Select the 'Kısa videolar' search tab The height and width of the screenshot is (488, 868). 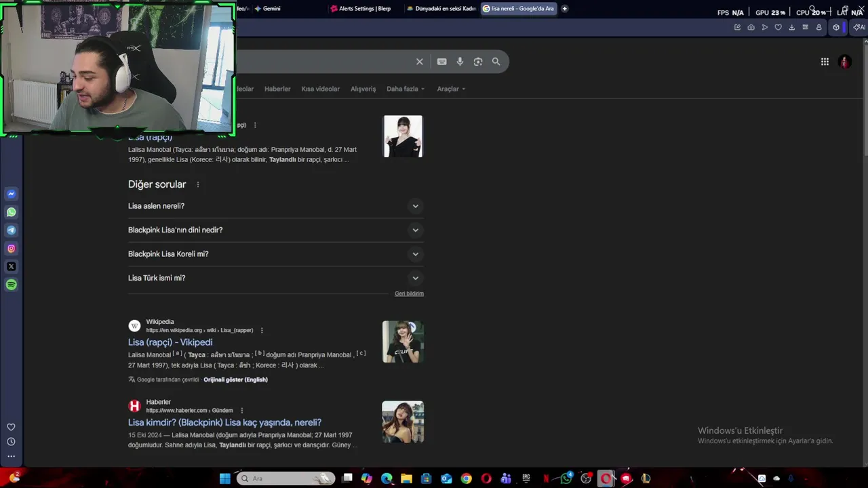point(321,89)
